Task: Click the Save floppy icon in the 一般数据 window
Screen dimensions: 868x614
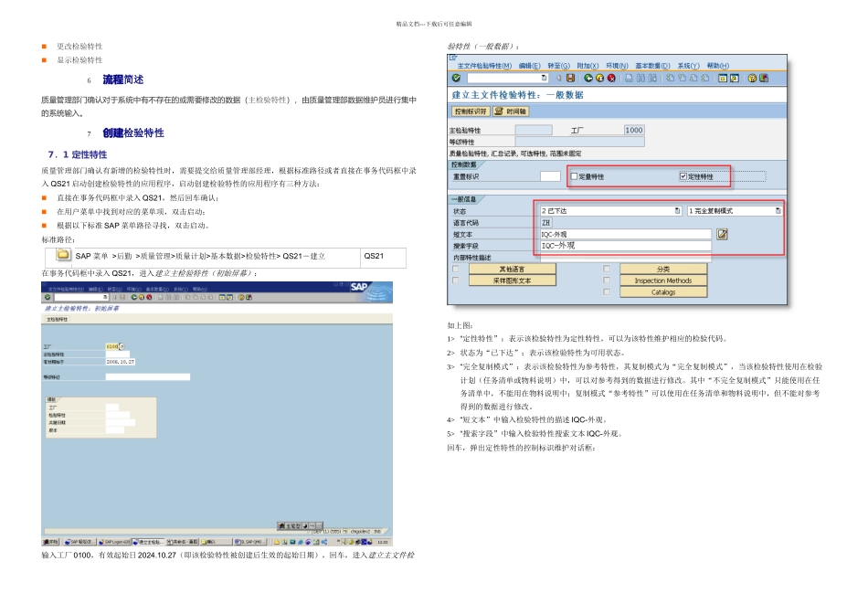Action: pos(570,78)
